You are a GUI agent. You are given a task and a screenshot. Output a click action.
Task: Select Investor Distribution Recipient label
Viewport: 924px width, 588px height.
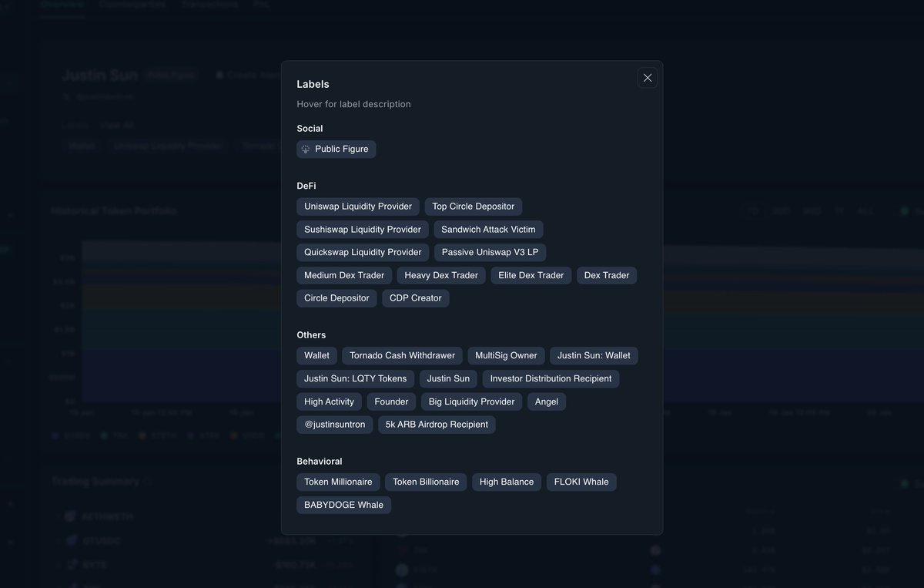[551, 378]
